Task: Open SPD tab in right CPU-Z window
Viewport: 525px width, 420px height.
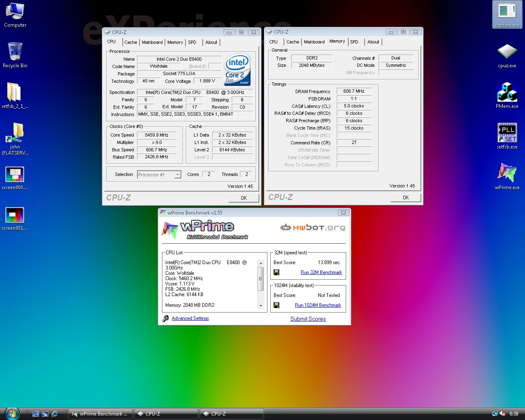Action: click(x=354, y=42)
